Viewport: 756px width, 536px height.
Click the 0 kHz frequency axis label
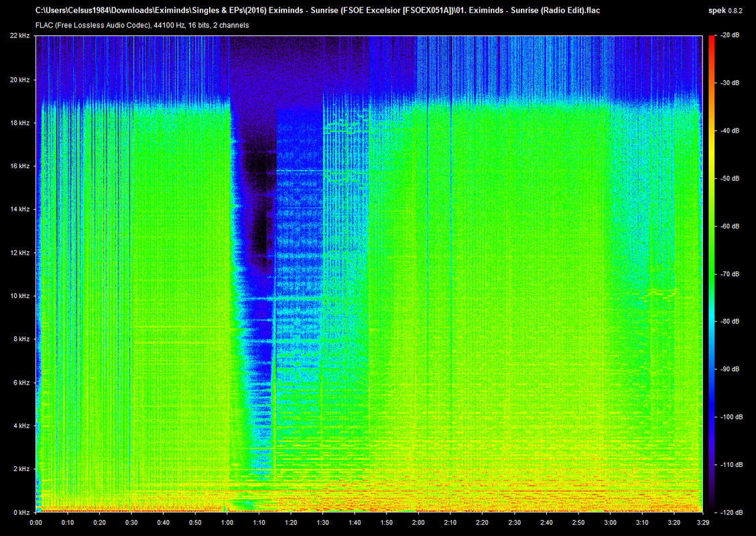[21, 513]
